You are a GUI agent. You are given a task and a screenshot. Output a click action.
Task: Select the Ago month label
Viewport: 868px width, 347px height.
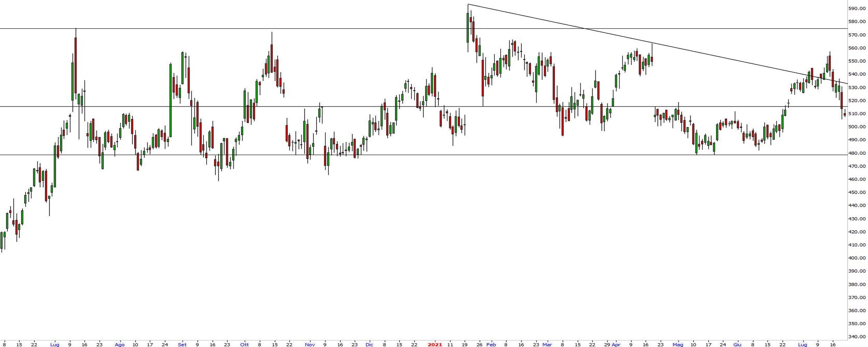pos(119,345)
